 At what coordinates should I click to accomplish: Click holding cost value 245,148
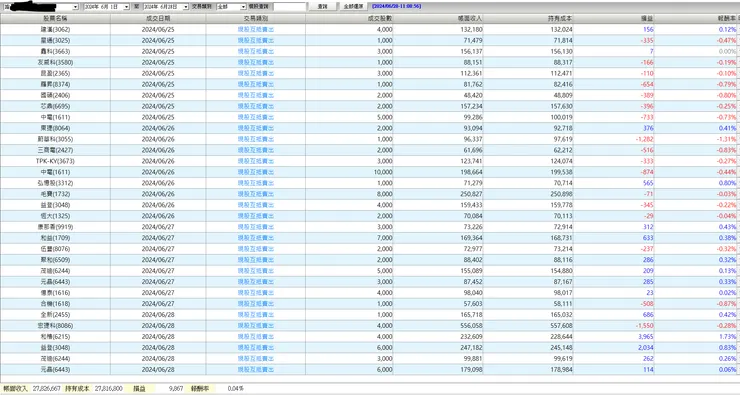561,347
